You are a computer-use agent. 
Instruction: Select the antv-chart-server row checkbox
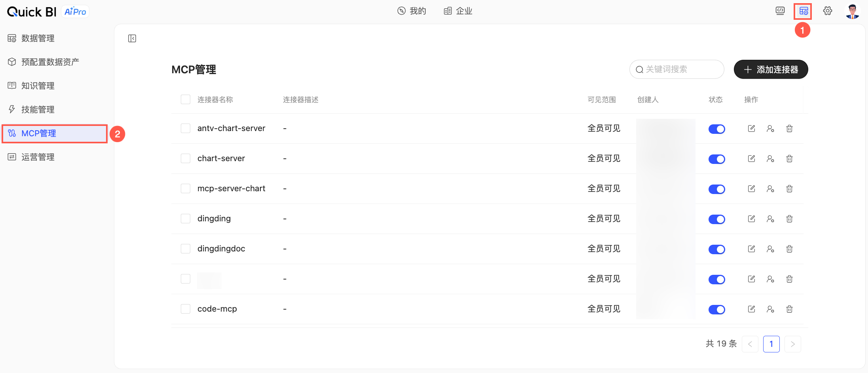click(x=186, y=128)
